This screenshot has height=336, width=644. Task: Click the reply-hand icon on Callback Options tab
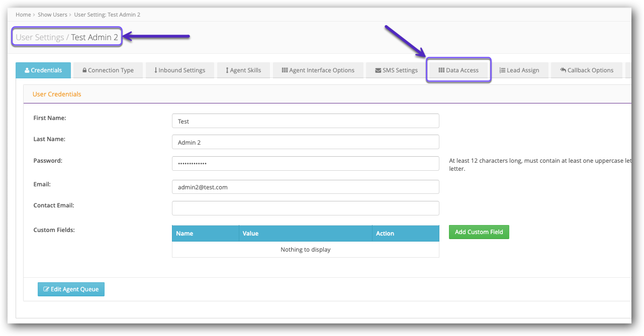click(563, 70)
